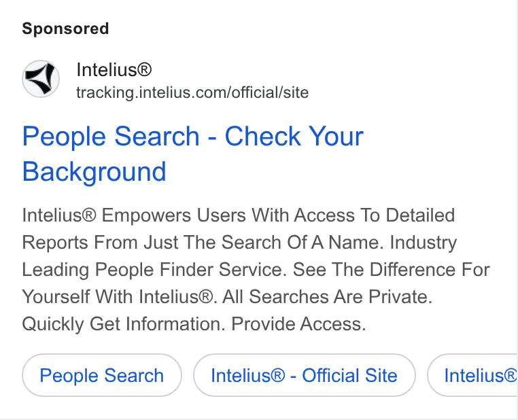Screen dimensions: 518x420
Task: Click the 'Sponsored' label
Action: [x=65, y=29]
